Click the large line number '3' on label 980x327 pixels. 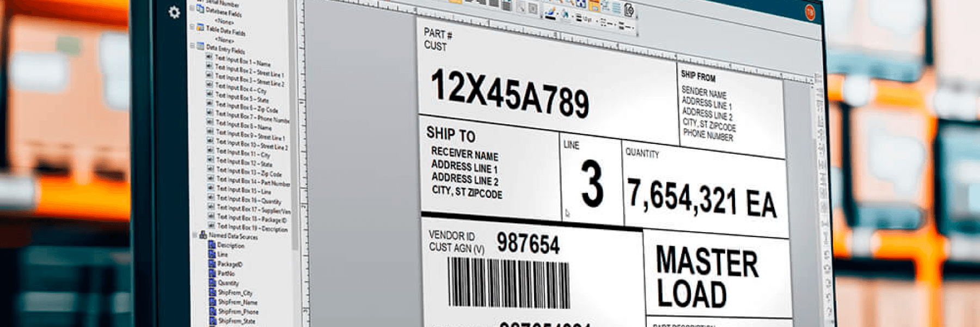[x=591, y=184]
